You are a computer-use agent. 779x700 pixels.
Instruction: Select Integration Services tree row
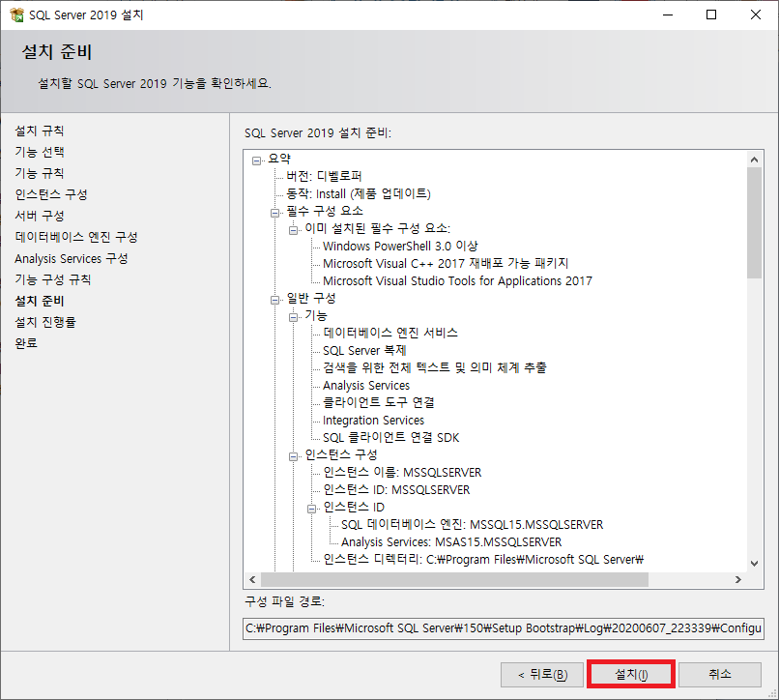(x=373, y=420)
